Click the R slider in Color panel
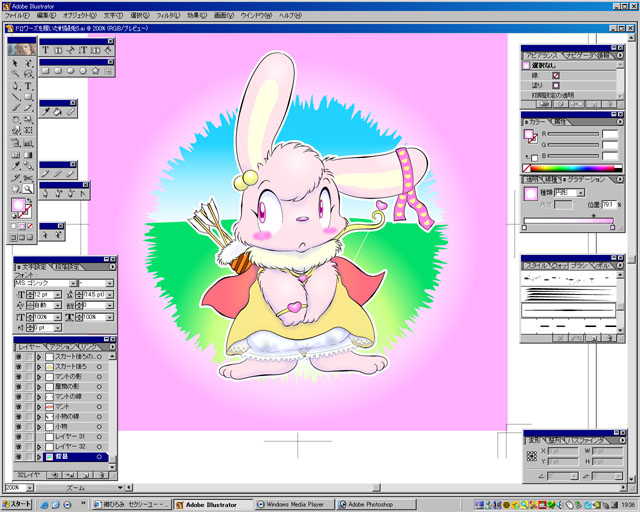 (573, 134)
